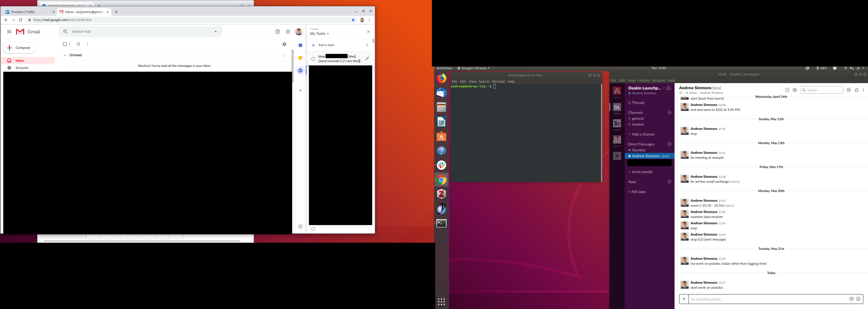Open the Google apps grid
868x309 pixels.
pyautogui.click(x=288, y=32)
